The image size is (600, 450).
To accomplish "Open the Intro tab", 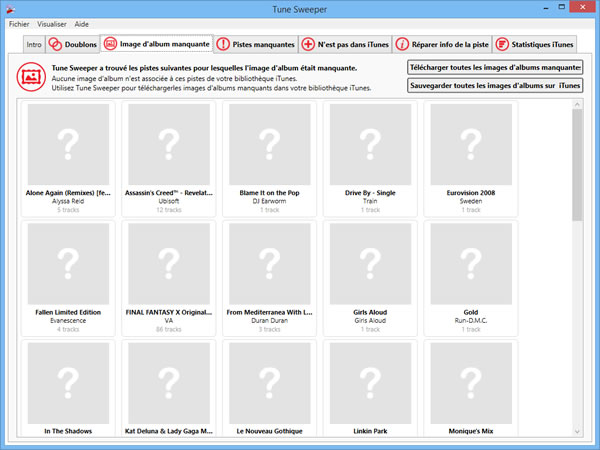I will coord(34,44).
